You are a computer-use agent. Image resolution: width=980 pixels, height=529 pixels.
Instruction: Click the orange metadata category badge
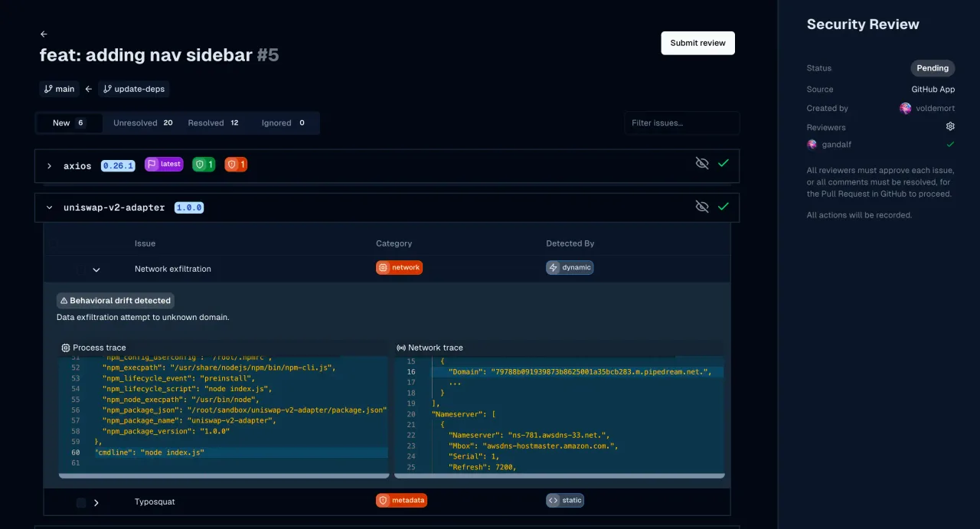[x=401, y=500]
